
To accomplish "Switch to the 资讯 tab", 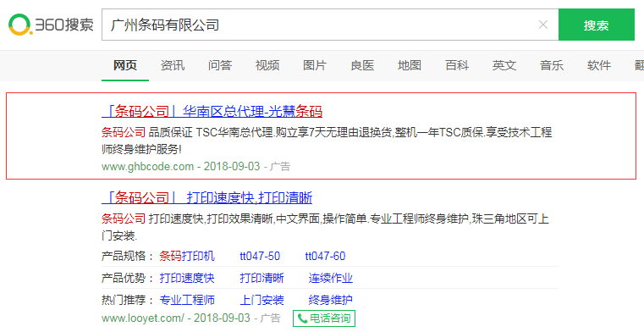I will pos(173,65).
